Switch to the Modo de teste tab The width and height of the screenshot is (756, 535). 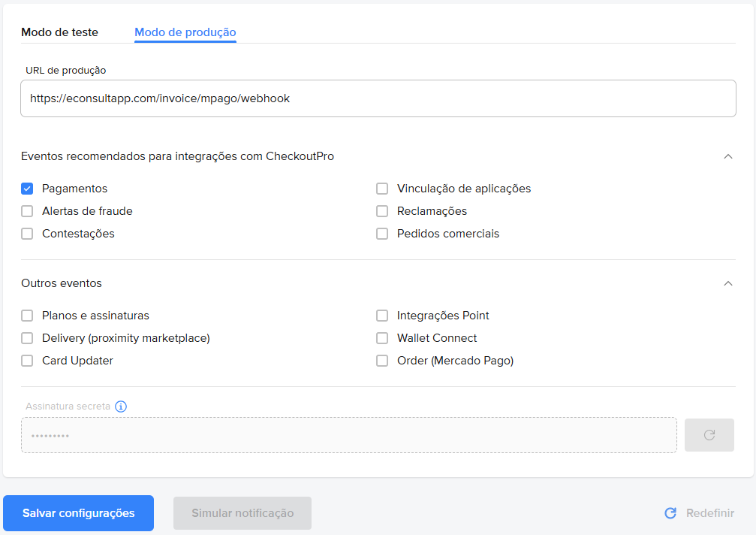(59, 32)
